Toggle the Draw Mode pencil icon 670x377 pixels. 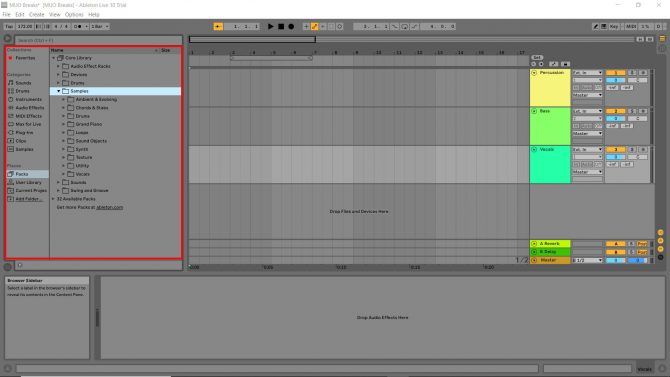coord(595,27)
